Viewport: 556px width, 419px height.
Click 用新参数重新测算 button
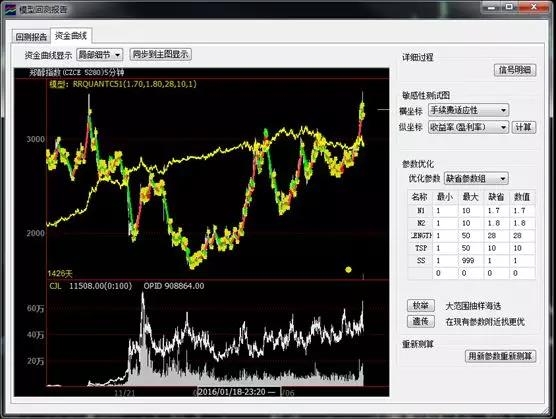(x=500, y=356)
